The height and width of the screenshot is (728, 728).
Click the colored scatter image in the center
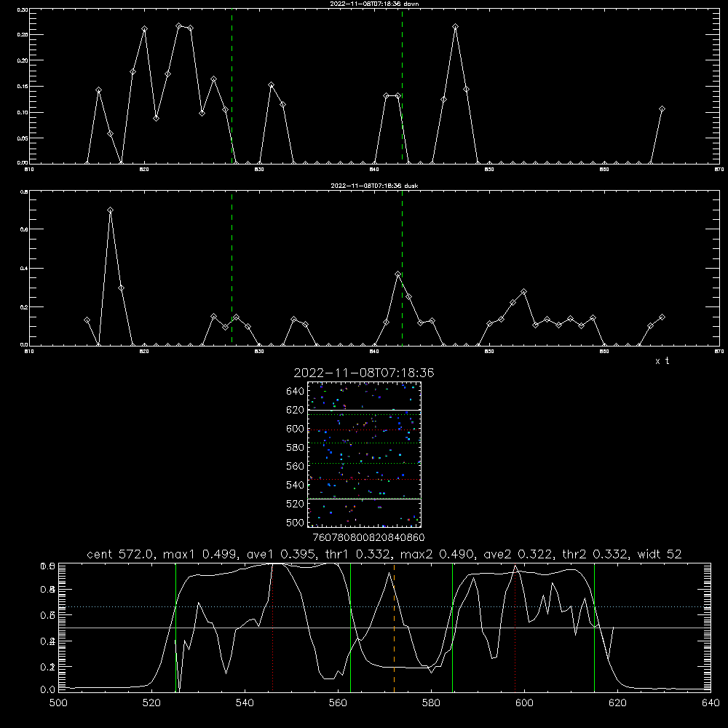pyautogui.click(x=364, y=454)
